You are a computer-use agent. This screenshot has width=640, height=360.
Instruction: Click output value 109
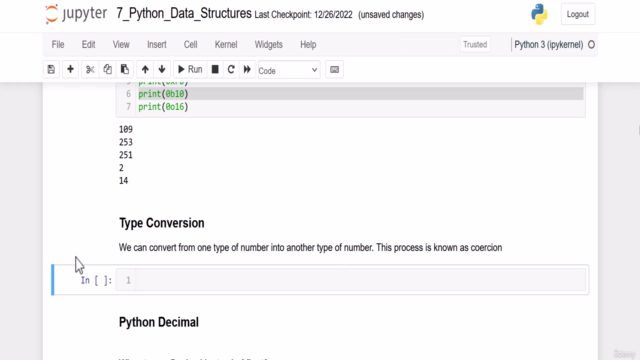126,129
